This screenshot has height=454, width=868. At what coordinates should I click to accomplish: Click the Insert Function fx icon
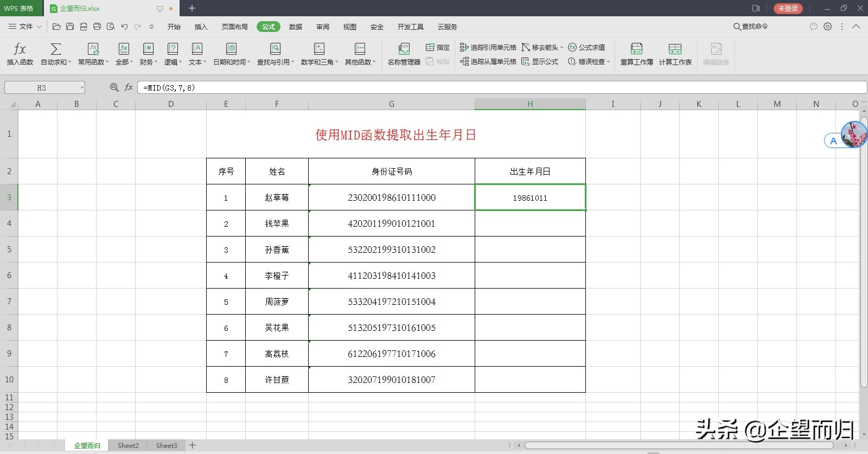(x=20, y=49)
